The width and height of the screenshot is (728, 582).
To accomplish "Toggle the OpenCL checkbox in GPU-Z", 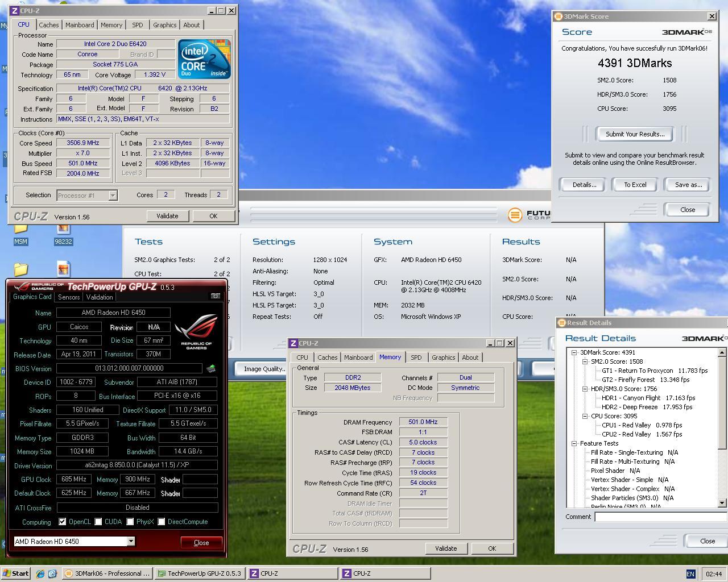I will 63,522.
